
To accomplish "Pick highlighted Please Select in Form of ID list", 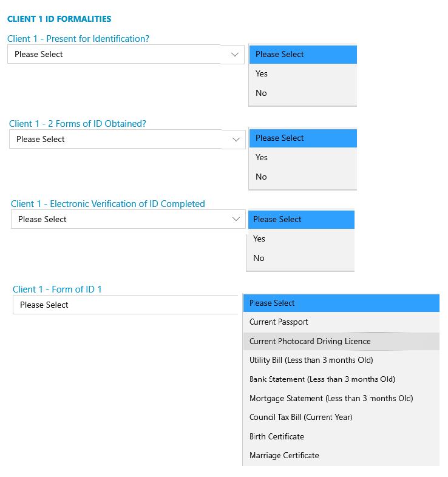I will (x=341, y=303).
